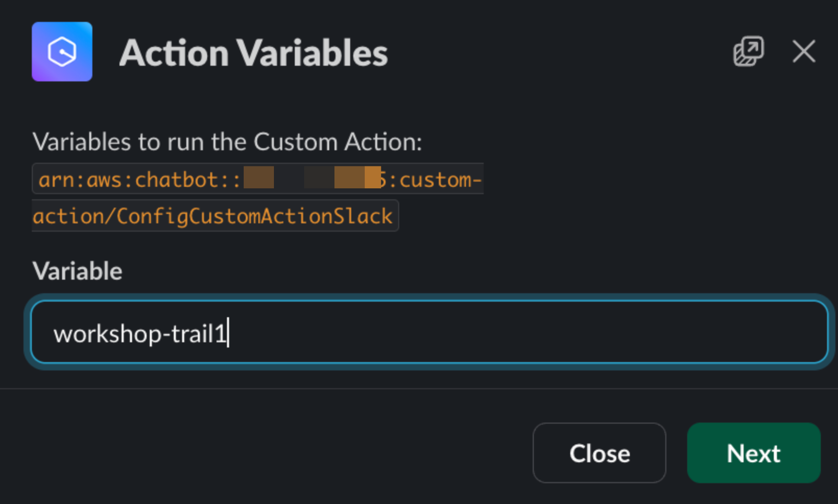
Task: Click the word Action in the dialog title
Action: (174, 53)
